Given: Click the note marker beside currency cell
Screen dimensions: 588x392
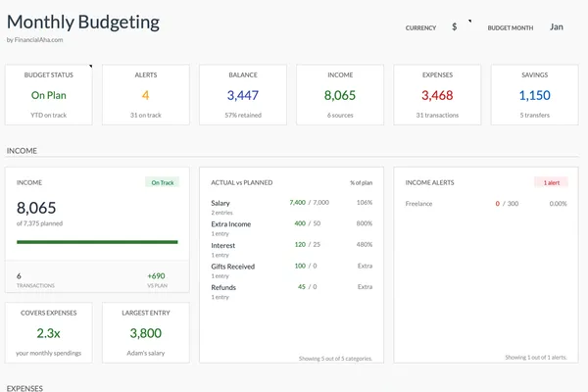Looking at the screenshot, I should click(469, 21).
